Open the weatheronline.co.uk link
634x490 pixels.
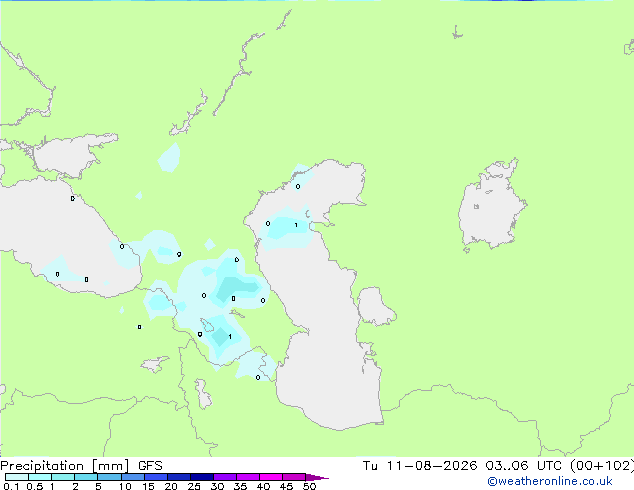click(x=550, y=481)
